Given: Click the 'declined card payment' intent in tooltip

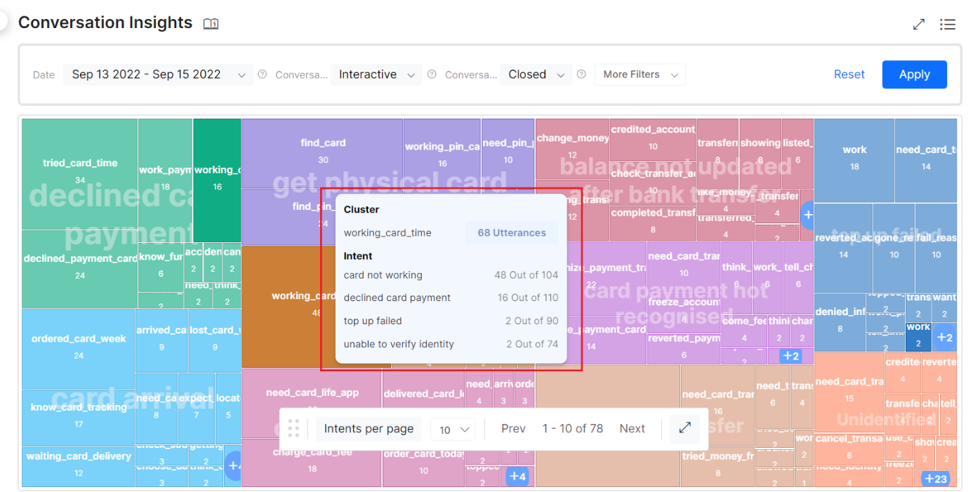Looking at the screenshot, I should 397,298.
